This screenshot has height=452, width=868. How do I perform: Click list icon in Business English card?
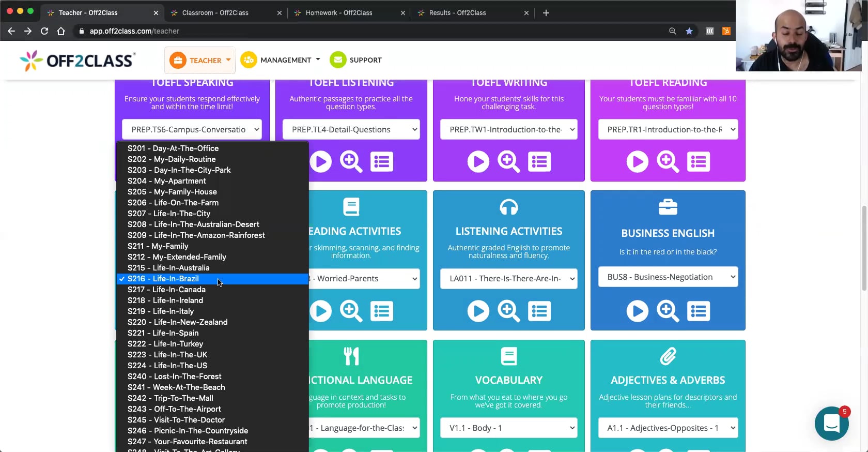[698, 311]
